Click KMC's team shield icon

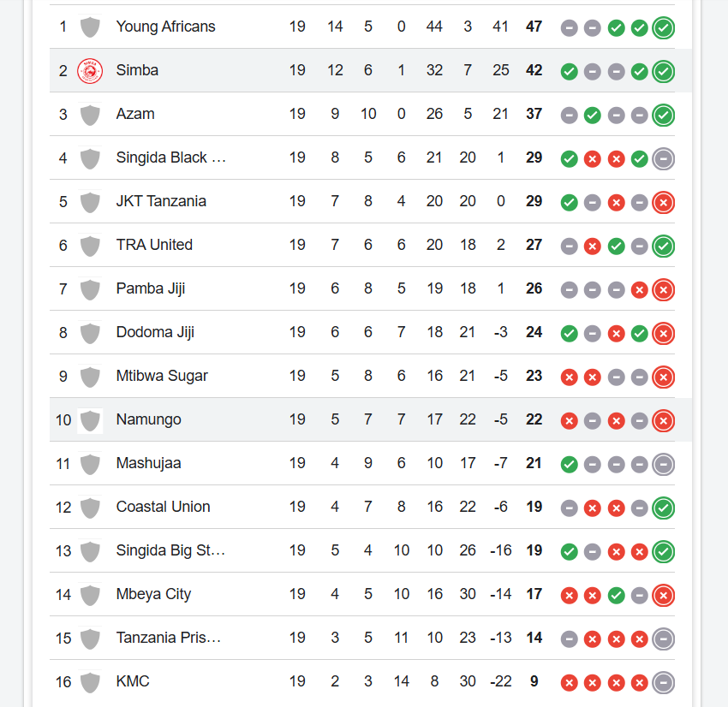[x=90, y=682]
